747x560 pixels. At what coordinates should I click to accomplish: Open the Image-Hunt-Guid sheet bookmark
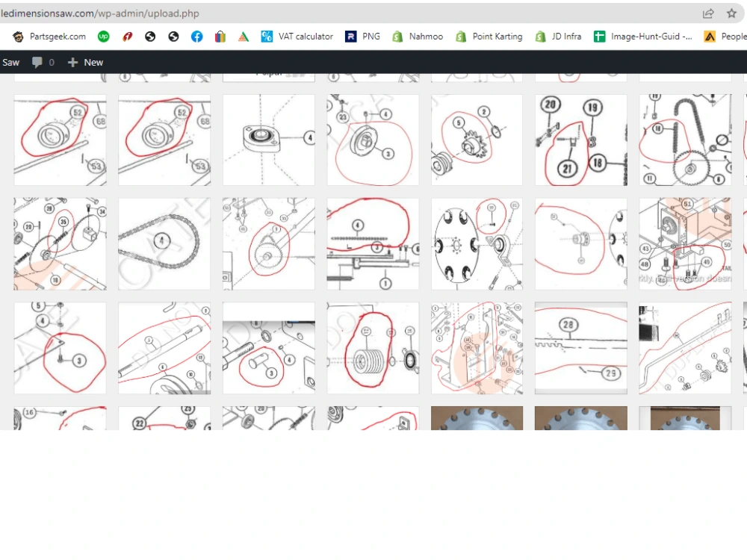[642, 37]
